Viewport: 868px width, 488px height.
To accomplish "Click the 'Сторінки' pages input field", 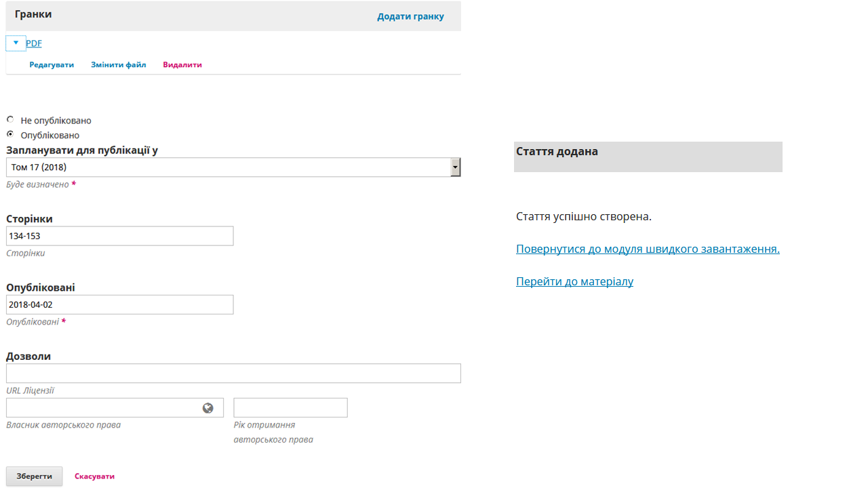I will [x=119, y=236].
